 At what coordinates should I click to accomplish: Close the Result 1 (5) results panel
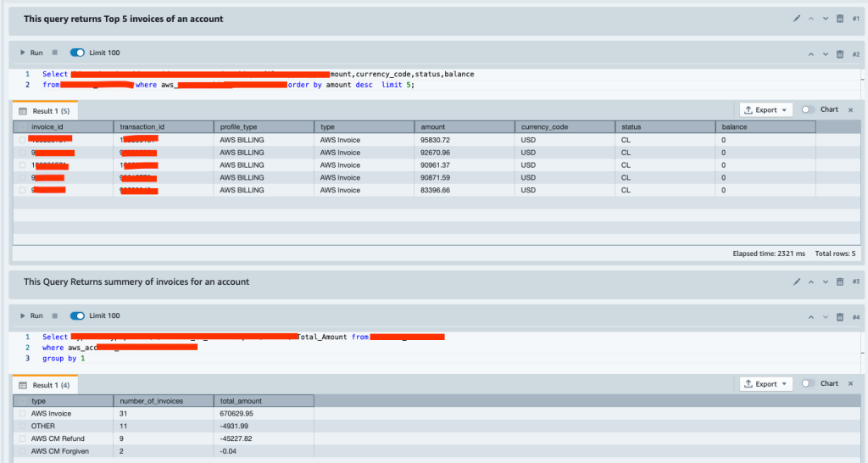(x=851, y=109)
